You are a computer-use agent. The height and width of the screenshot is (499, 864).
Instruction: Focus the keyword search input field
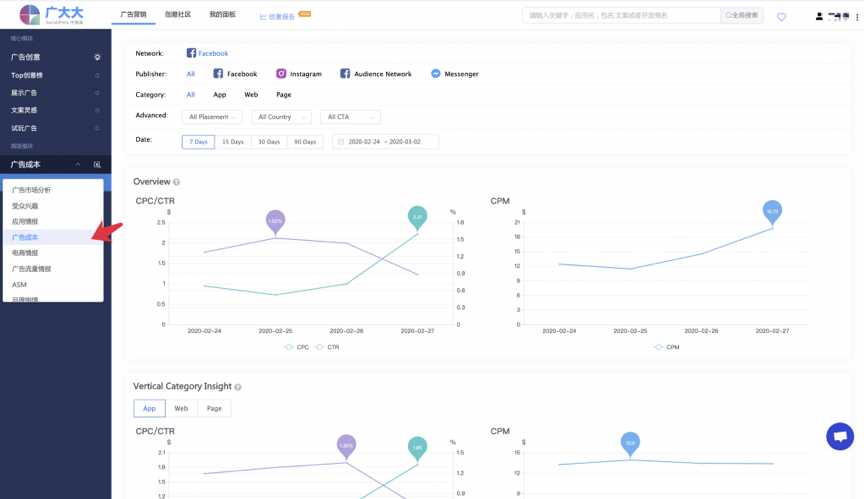click(x=621, y=15)
